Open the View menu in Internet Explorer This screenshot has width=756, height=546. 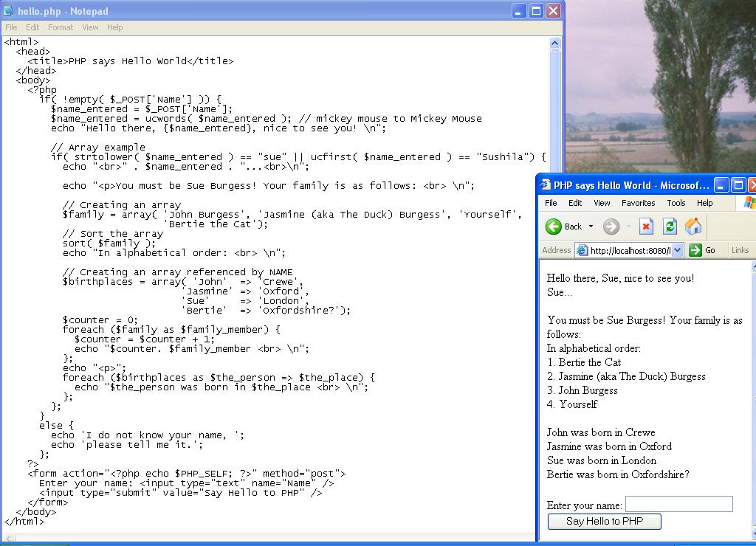602,203
